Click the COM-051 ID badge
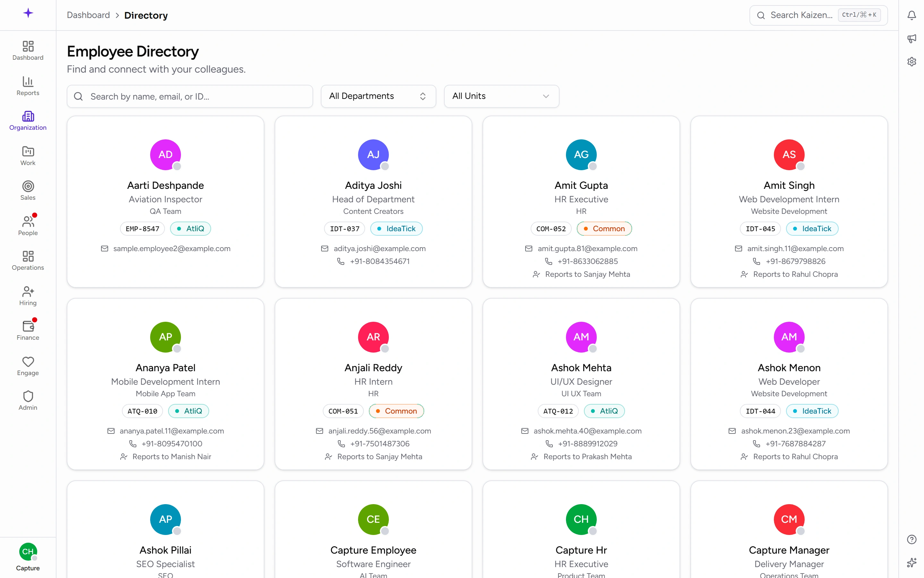Image resolution: width=924 pixels, height=578 pixels. click(343, 411)
